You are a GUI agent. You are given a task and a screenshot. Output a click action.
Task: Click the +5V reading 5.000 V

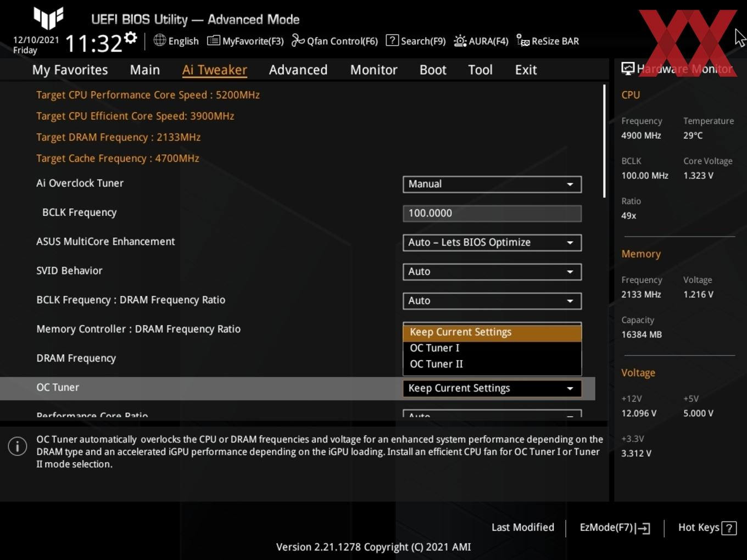[698, 413]
